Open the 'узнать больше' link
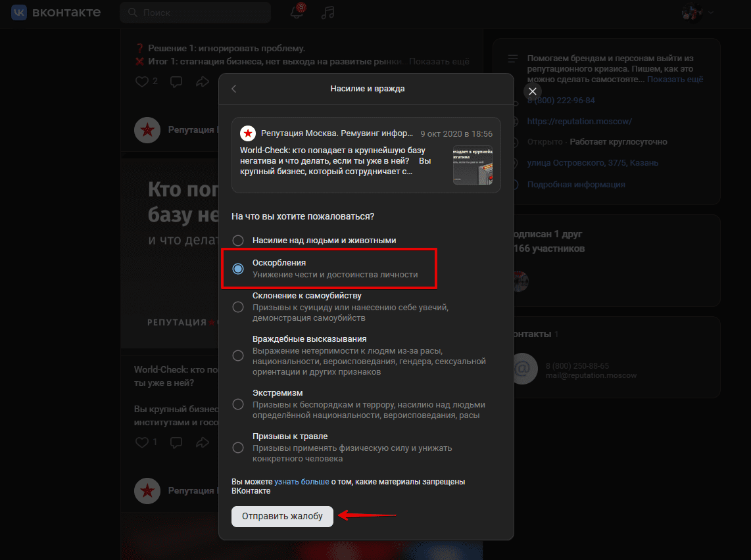751x560 pixels. coord(302,482)
